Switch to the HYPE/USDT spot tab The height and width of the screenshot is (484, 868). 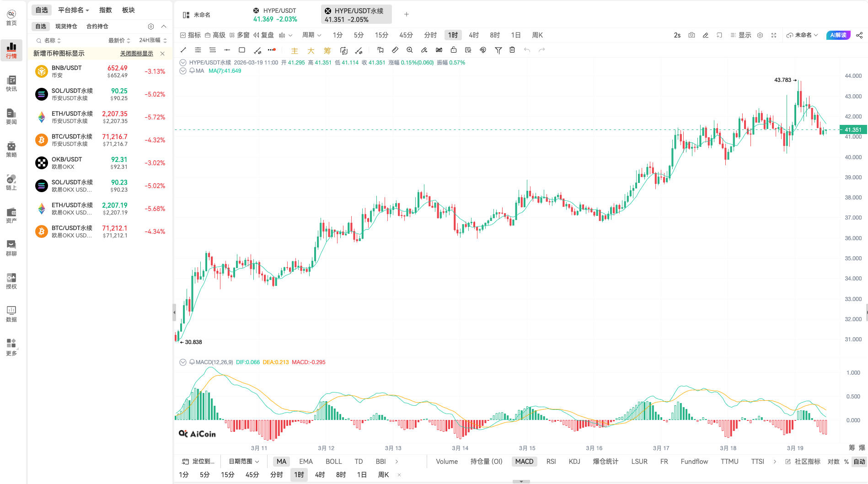click(274, 14)
